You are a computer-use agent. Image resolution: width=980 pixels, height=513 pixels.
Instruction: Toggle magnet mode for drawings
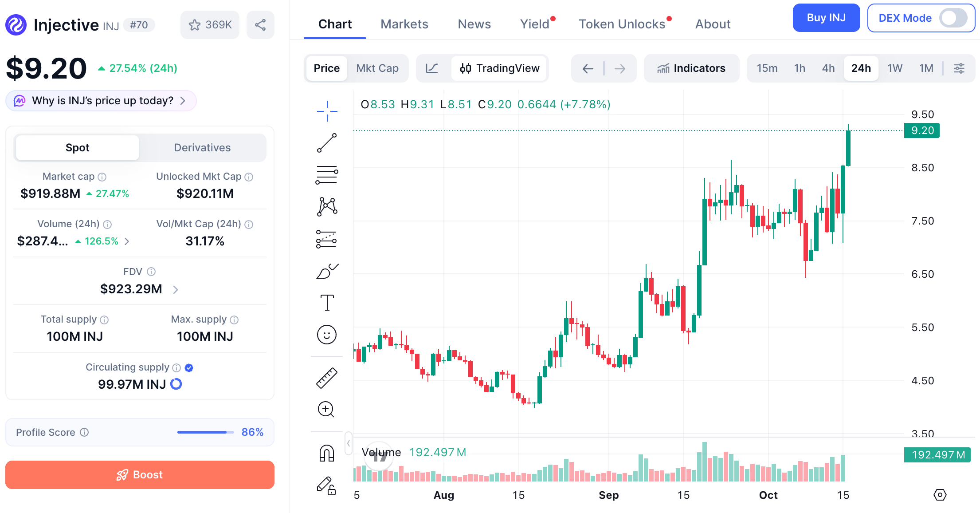pos(327,453)
